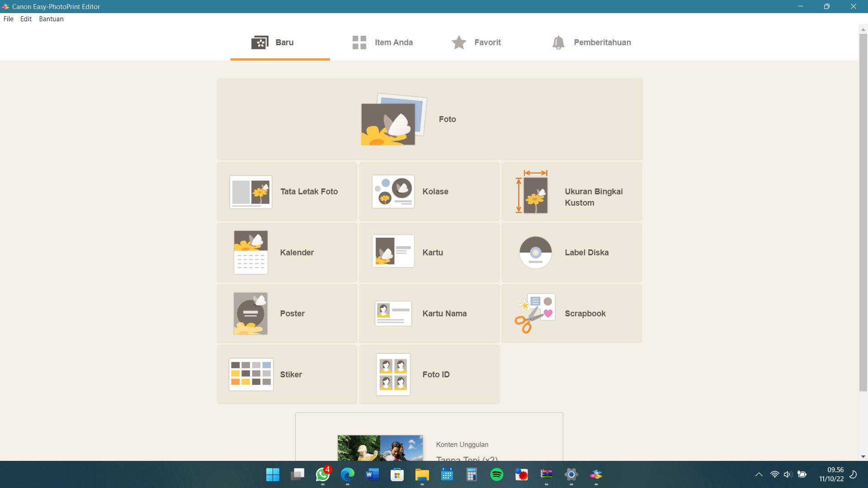The width and height of the screenshot is (868, 488).
Task: Click the Tata Letak Foto label
Action: click(x=309, y=192)
